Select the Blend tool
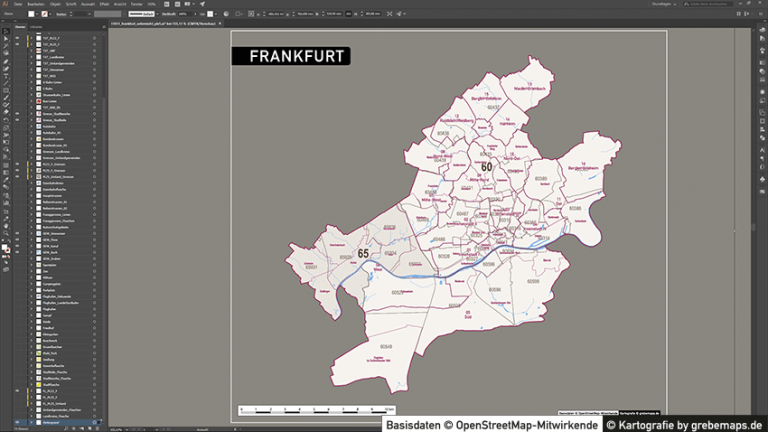Screen dimensions: 768x432 click(x=6, y=187)
